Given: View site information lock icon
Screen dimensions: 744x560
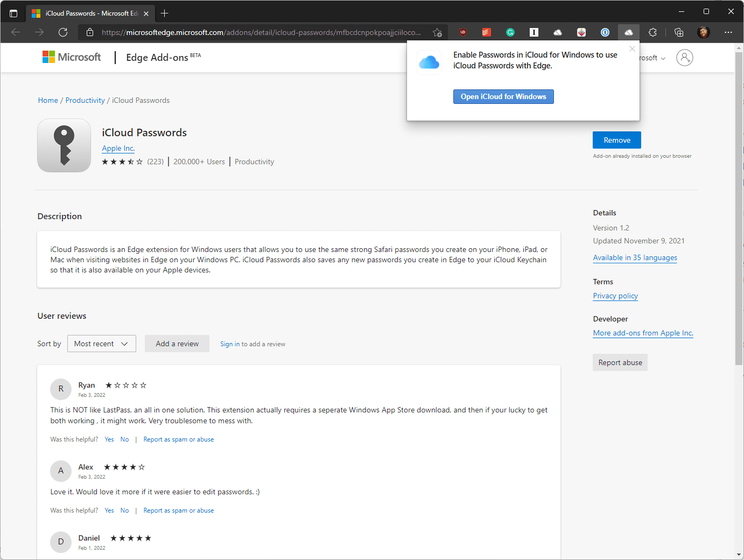Looking at the screenshot, I should click(90, 32).
